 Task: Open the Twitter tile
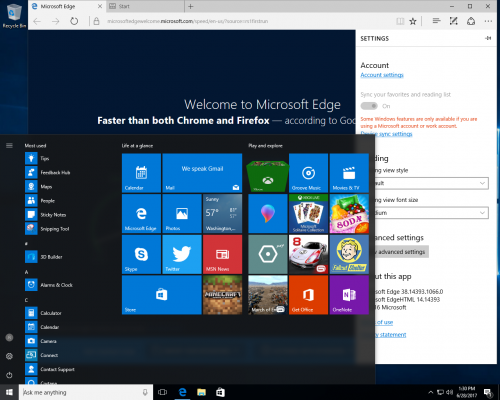point(182,254)
